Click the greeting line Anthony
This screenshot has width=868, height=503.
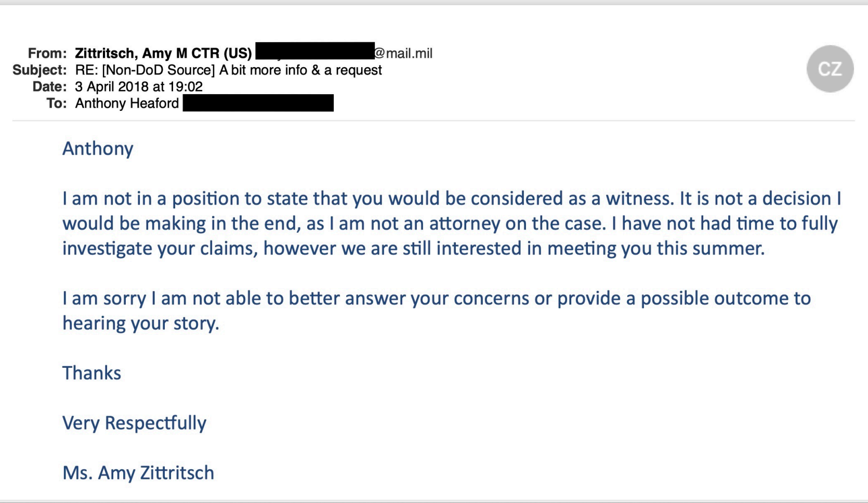tap(98, 149)
